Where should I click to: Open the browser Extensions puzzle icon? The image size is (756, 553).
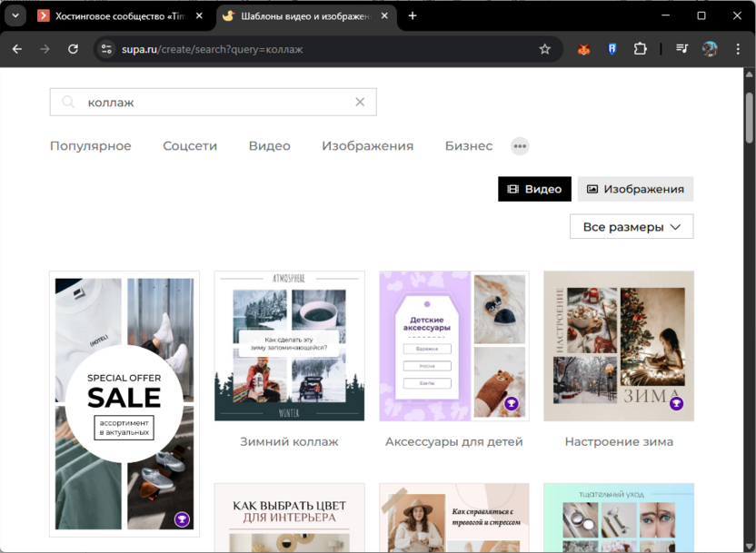tap(641, 49)
